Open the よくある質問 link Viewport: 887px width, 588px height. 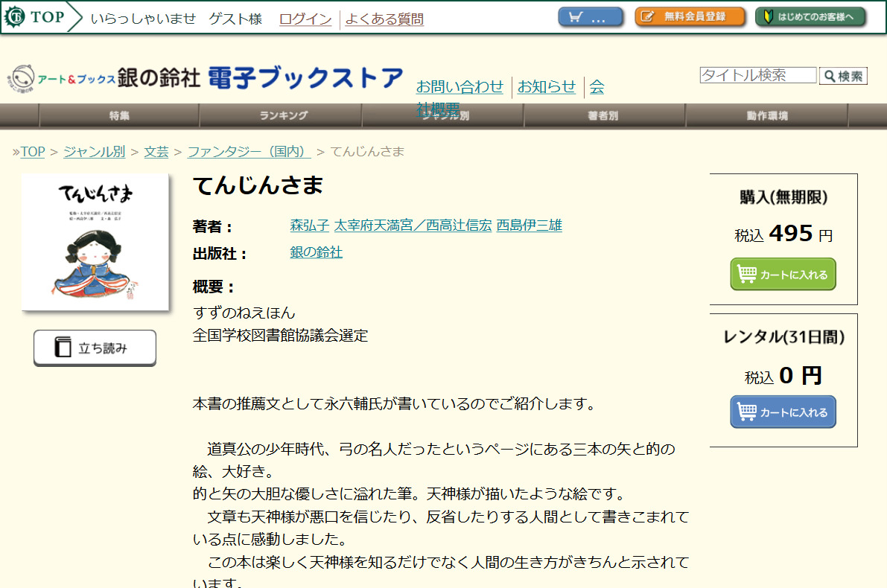pyautogui.click(x=384, y=19)
